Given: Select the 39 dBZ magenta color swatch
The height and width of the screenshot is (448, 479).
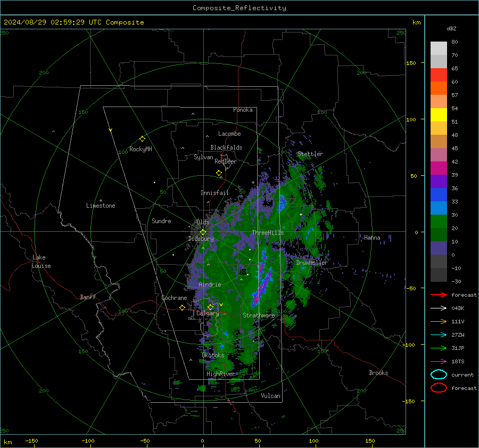Looking at the screenshot, I should point(439,168).
